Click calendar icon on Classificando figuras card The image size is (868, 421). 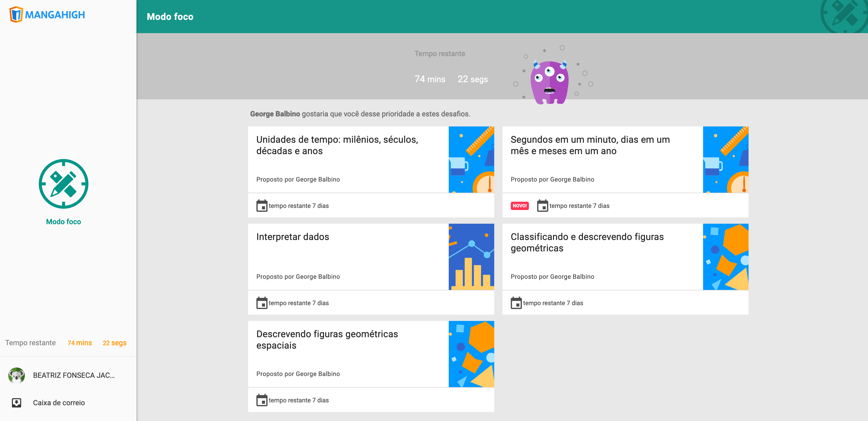point(516,303)
